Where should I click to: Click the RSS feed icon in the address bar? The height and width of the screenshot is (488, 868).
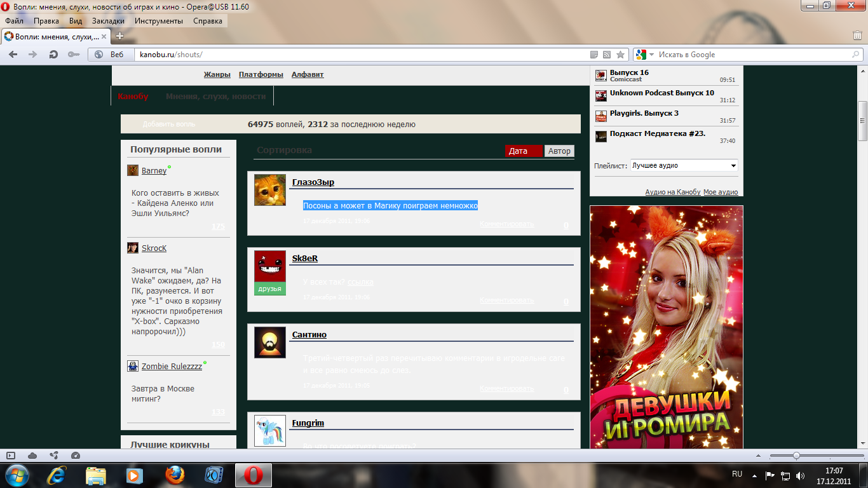pyautogui.click(x=607, y=55)
